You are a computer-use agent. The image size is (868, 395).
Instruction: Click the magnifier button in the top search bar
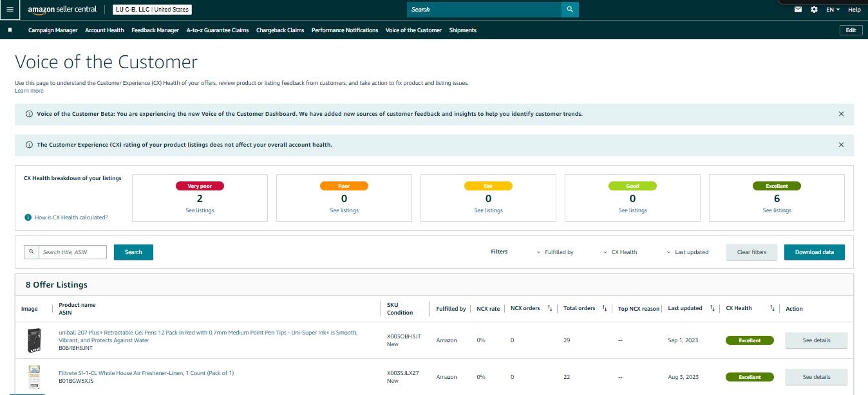(x=570, y=10)
